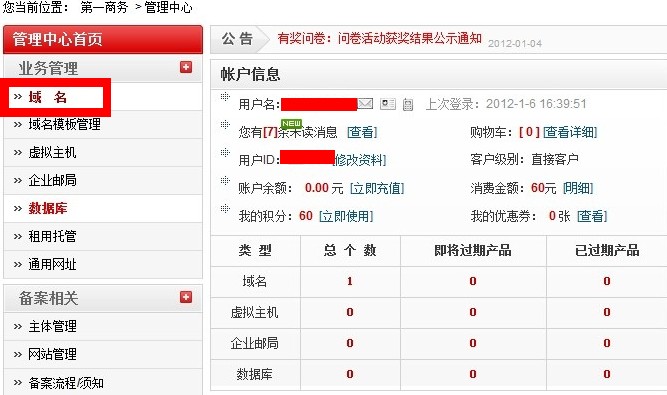The height and width of the screenshot is (395, 667).
Task: Open 备案流程/须知 sidebar item
Action: (x=66, y=383)
